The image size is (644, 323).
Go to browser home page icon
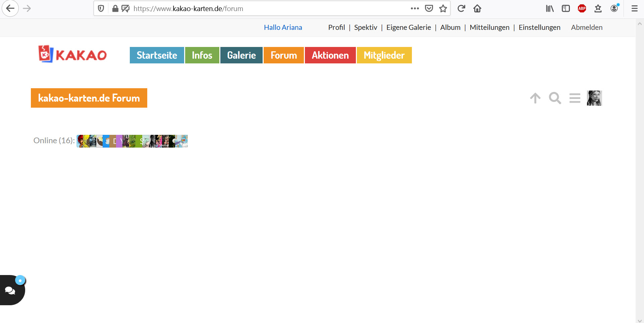click(477, 9)
